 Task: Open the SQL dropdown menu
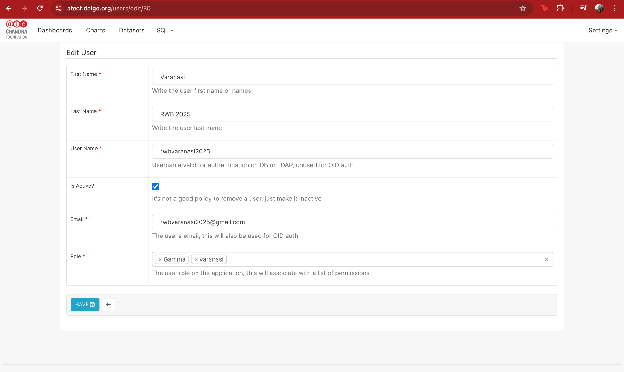165,30
